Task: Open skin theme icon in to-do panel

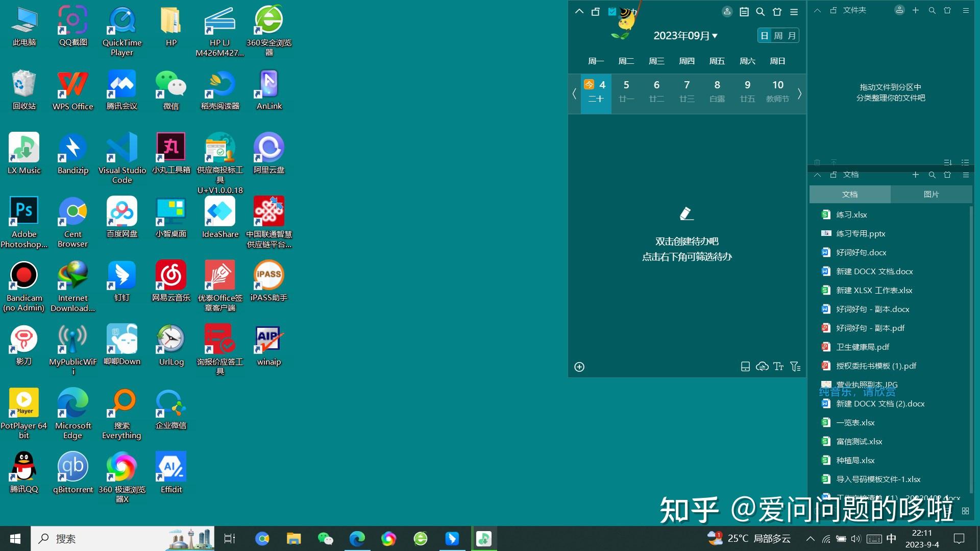Action: pyautogui.click(x=777, y=12)
